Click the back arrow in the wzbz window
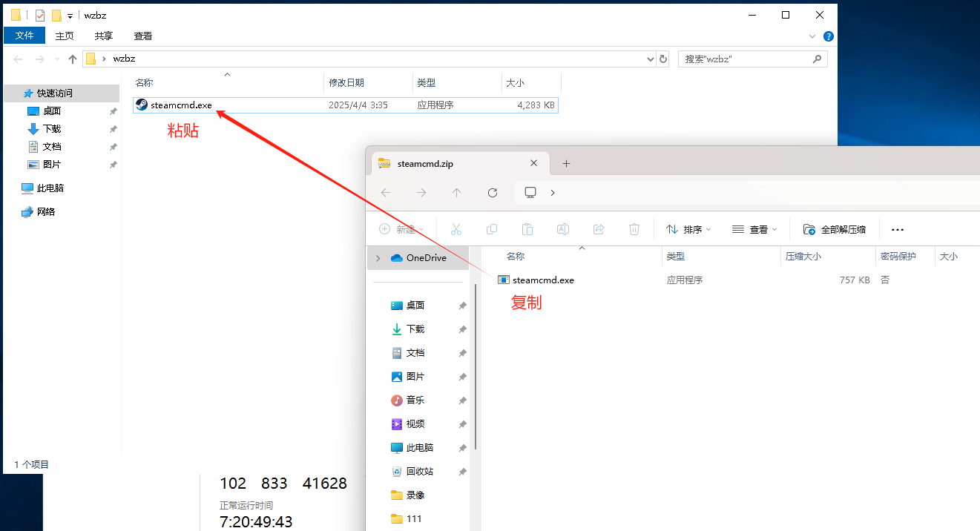 [18, 59]
